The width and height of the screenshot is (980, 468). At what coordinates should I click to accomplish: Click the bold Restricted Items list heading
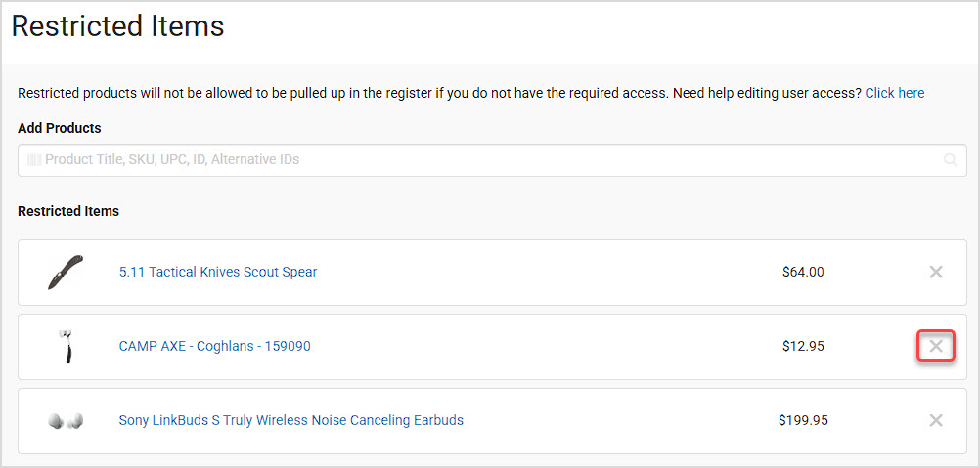[68, 211]
